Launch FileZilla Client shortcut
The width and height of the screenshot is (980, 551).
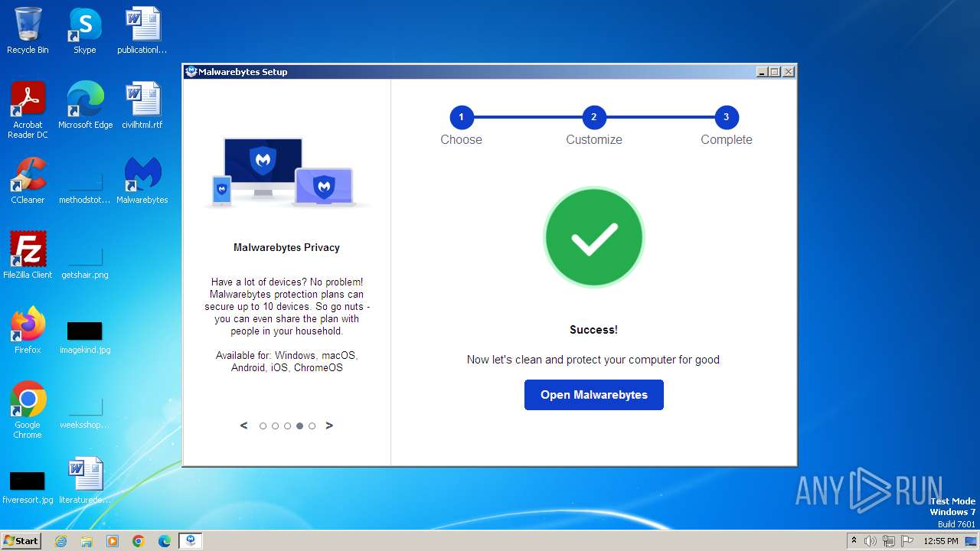(28, 256)
